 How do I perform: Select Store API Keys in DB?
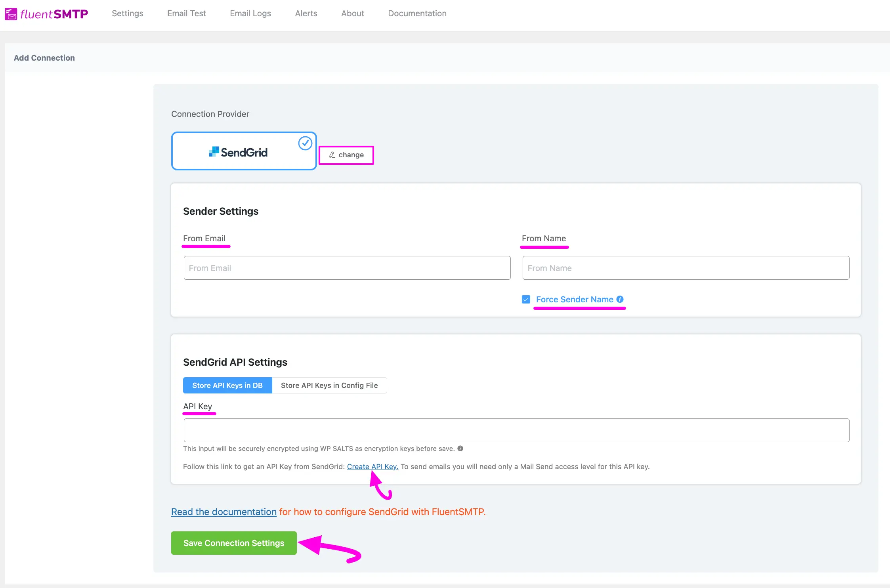227,386
